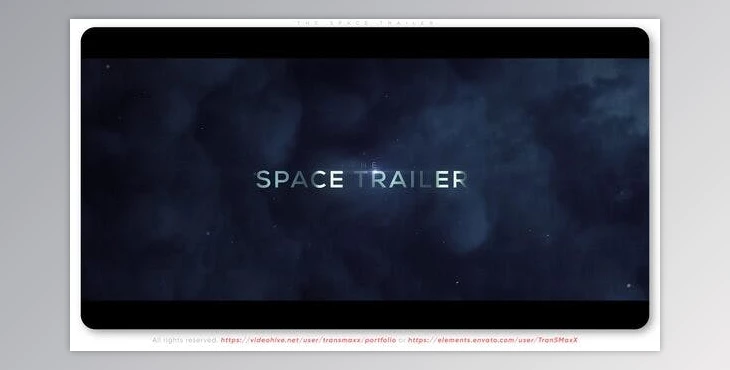Click the 'All rights reserved' text
This screenshot has height=370, width=730.
(185, 340)
